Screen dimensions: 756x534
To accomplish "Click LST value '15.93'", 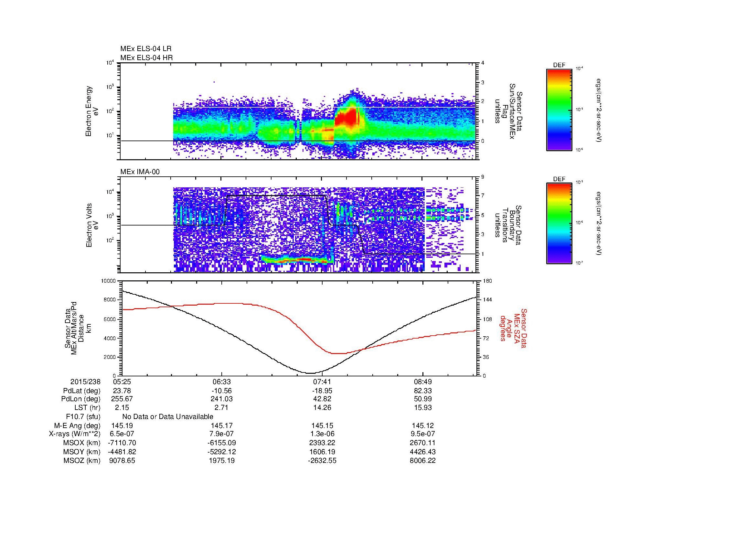I will tap(423, 408).
